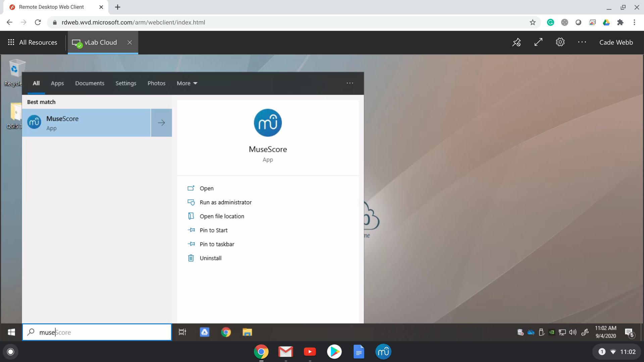Pin MuseScore to taskbar
644x362 pixels.
click(211, 244)
